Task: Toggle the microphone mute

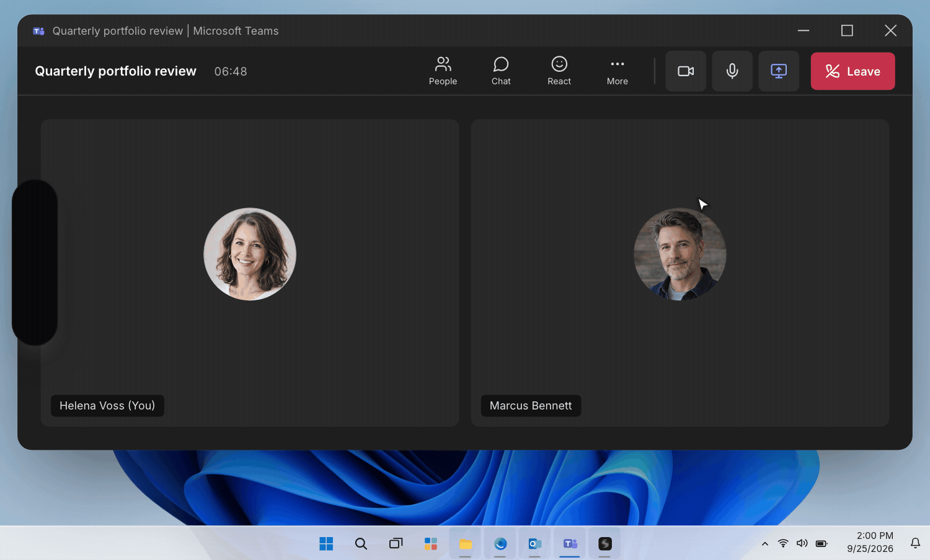Action: [732, 71]
